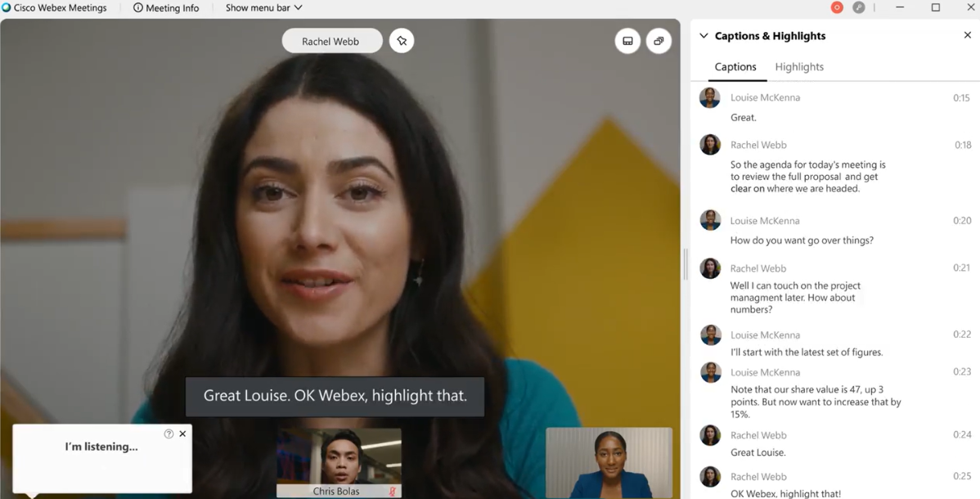Click Louise McKenna's caption timestamp 0:23
This screenshot has height=499, width=980.
(x=962, y=371)
